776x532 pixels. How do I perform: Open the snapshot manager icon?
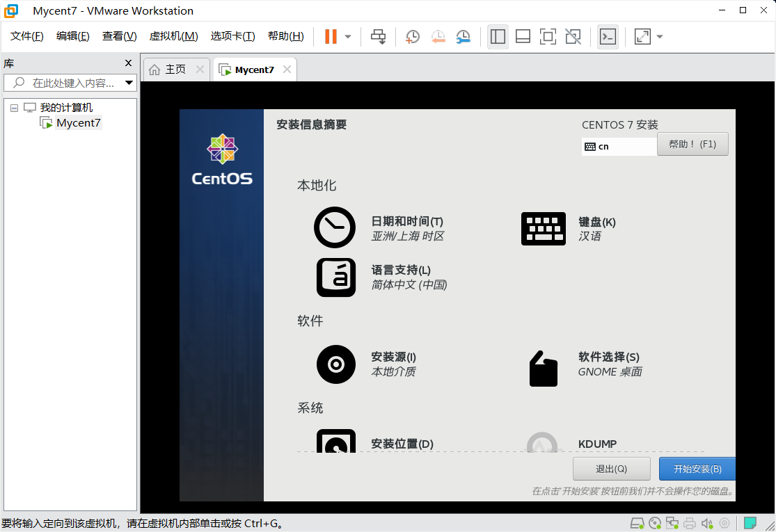click(464, 37)
